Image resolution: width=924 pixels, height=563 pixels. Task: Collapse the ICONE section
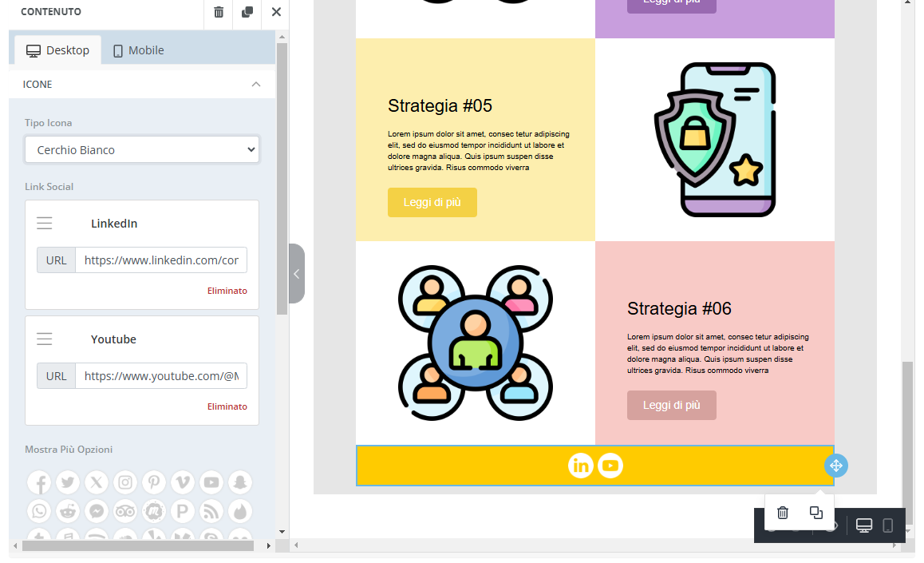point(255,84)
